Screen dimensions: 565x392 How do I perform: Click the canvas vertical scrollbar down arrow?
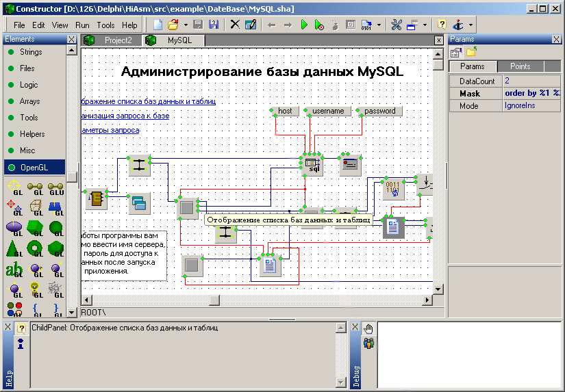(438, 289)
